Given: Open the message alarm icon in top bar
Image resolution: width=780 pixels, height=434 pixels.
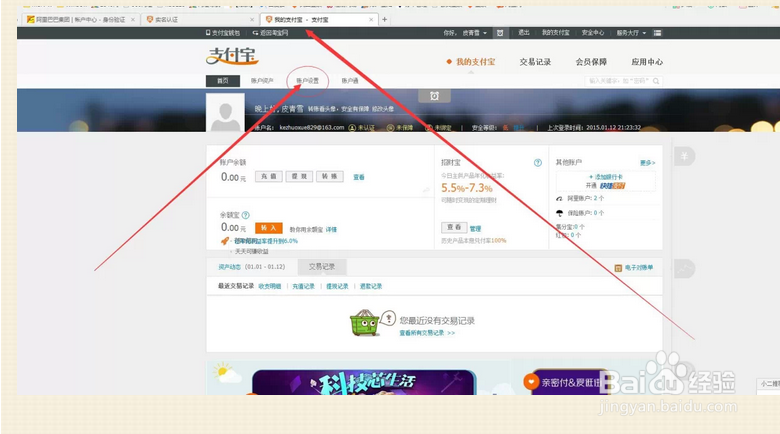Looking at the screenshot, I should point(500,33).
